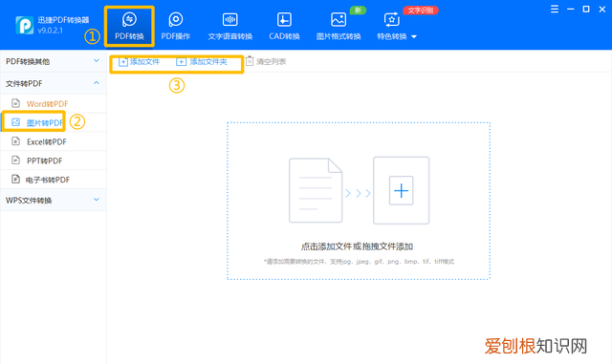
Task: Open 文字语音转换 tab
Action: [x=229, y=27]
